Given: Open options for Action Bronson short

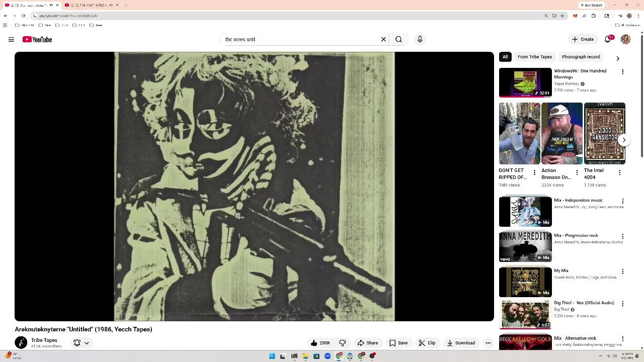Looking at the screenshot, I should [577, 172].
